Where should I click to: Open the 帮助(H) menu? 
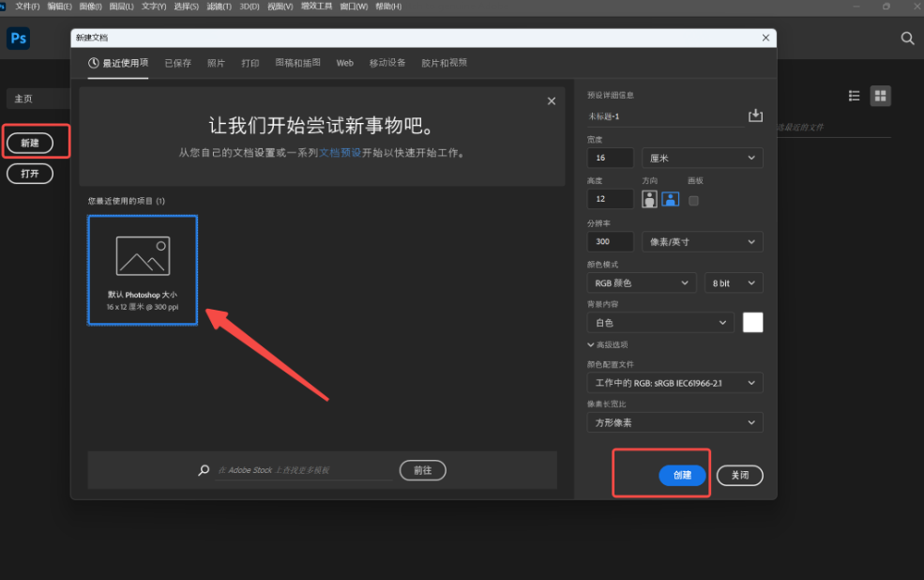coord(388,7)
